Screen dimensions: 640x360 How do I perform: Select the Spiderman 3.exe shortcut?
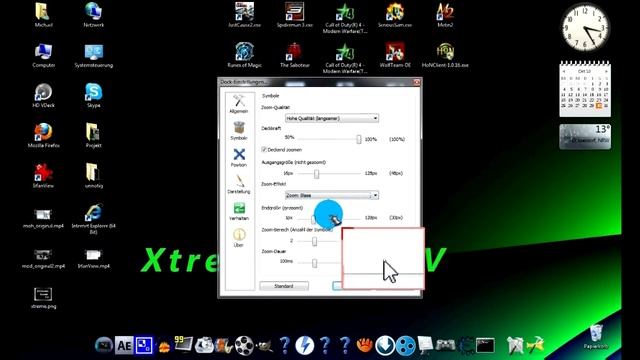(295, 15)
